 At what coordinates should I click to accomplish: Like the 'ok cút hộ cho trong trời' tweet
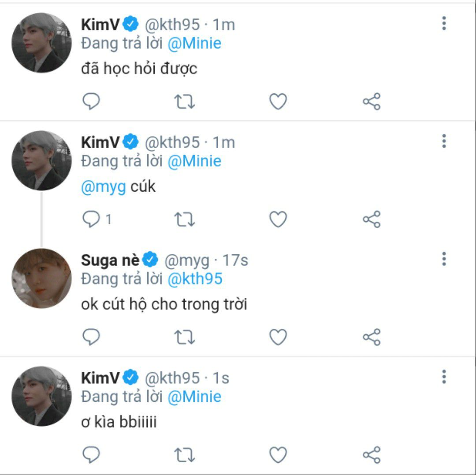click(278, 338)
